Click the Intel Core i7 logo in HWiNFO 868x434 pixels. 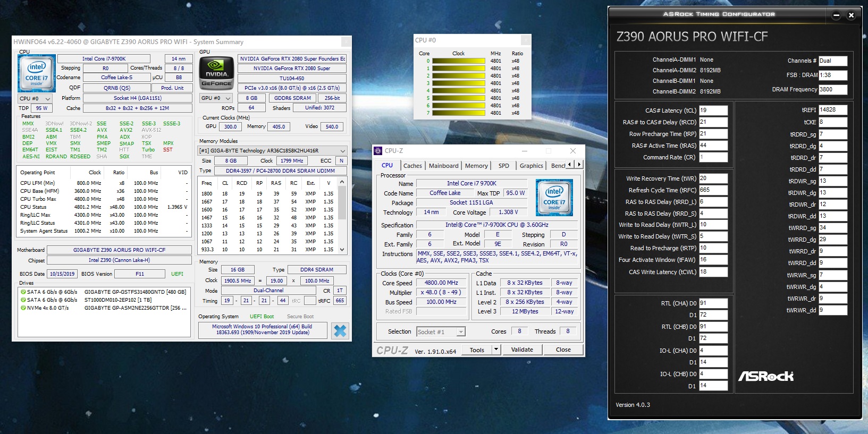click(x=37, y=73)
